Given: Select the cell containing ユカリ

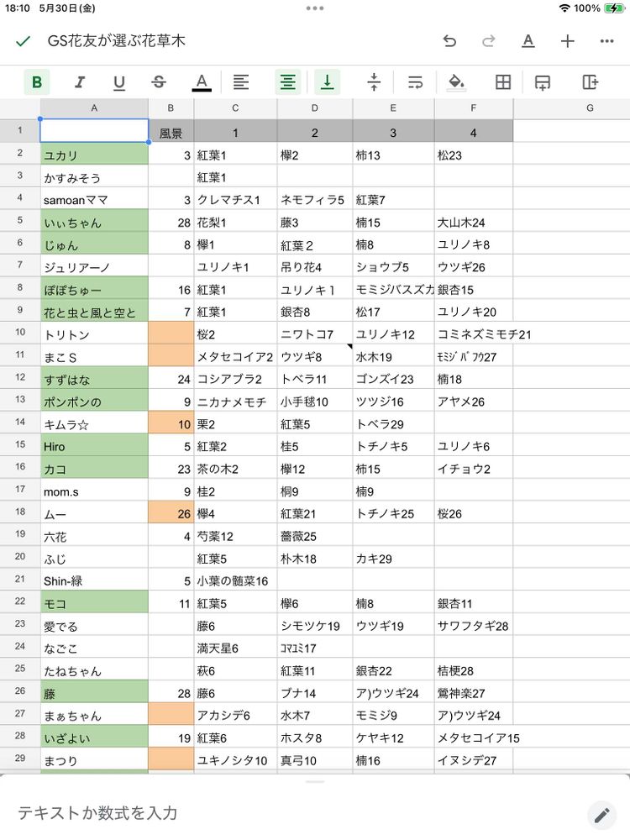Looking at the screenshot, I should point(94,155).
